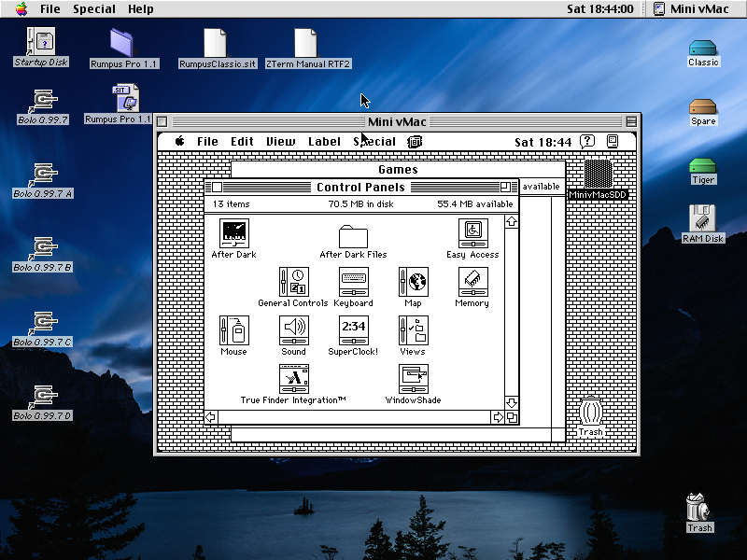
Task: Open the After Dark Files folder
Action: (x=353, y=236)
